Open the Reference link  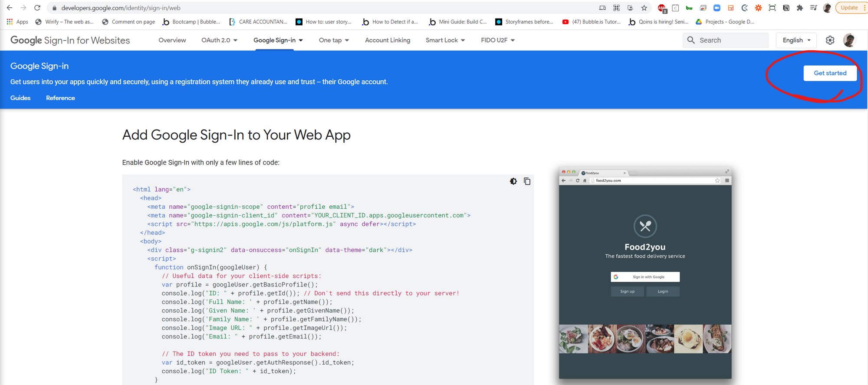60,98
